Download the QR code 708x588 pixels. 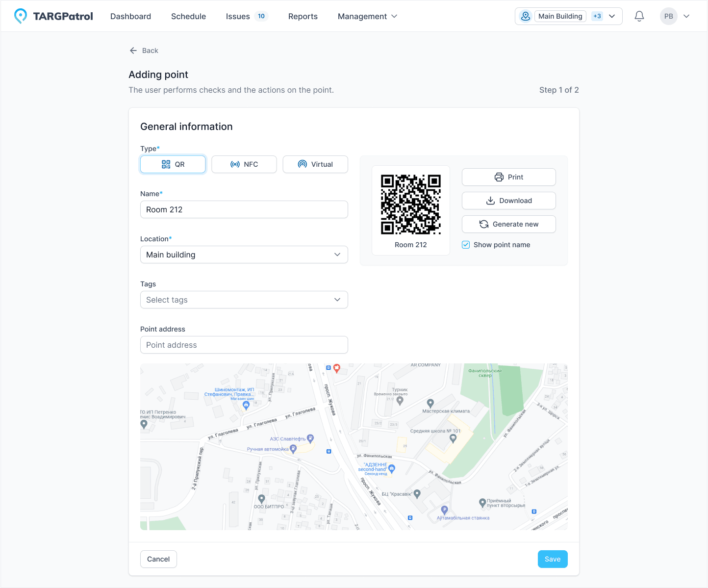point(509,201)
